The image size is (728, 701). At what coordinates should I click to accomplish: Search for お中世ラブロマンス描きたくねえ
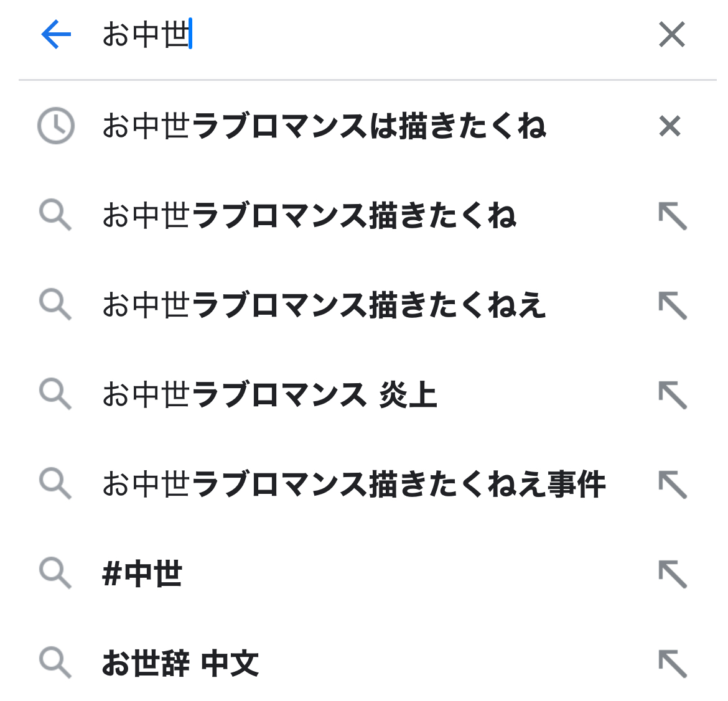[x=324, y=306]
